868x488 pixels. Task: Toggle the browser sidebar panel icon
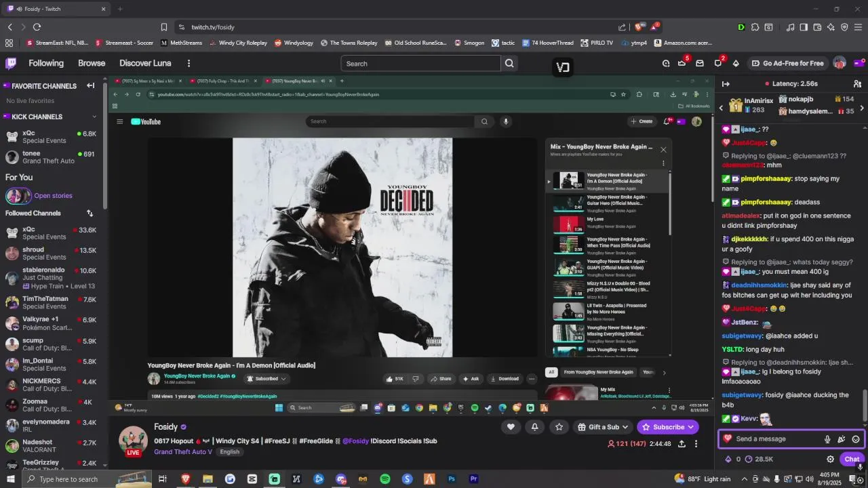804,27
